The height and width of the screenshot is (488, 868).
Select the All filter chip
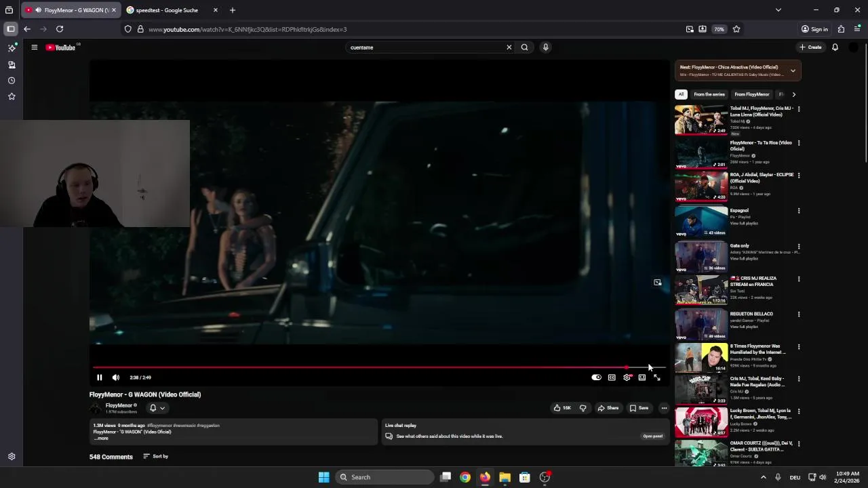[681, 94]
